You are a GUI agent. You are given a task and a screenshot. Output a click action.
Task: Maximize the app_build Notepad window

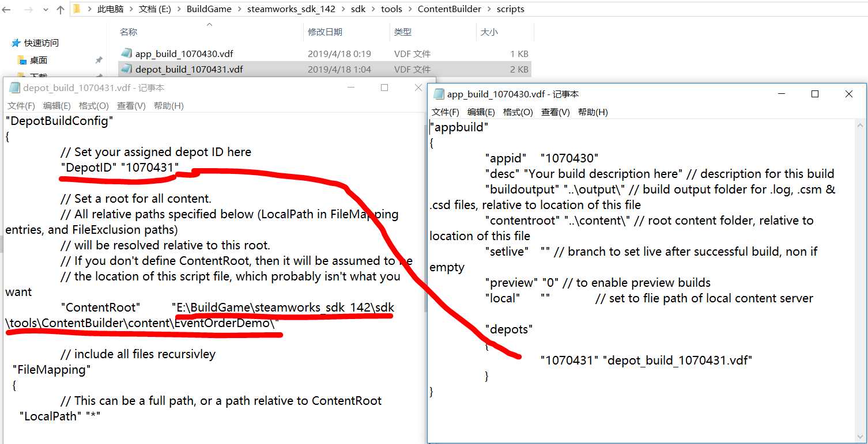(815, 94)
